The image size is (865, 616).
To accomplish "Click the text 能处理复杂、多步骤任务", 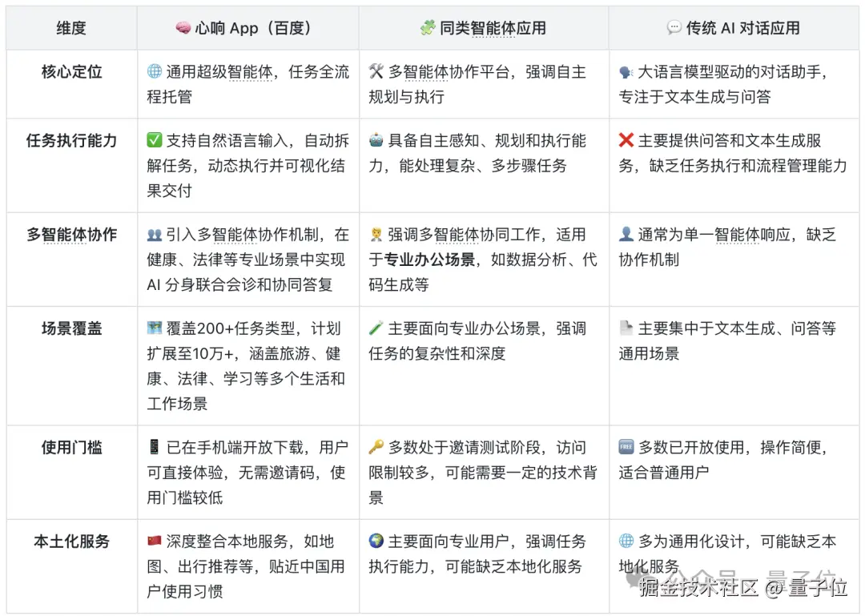I will 483,166.
